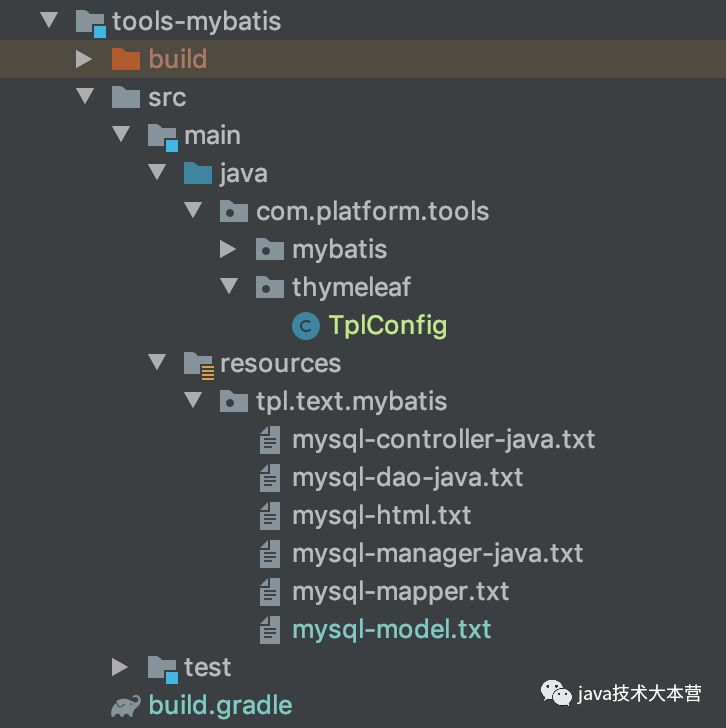Viewport: 726px width, 728px height.
Task: Click the com.platform.tools package icon
Action: [233, 212]
